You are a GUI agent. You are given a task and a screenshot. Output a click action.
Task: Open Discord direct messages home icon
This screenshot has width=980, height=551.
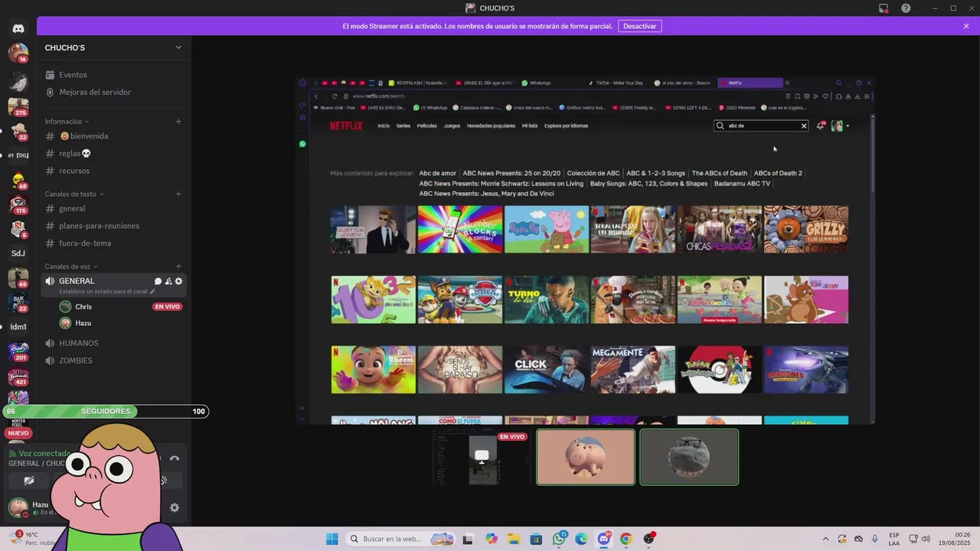[x=18, y=28]
